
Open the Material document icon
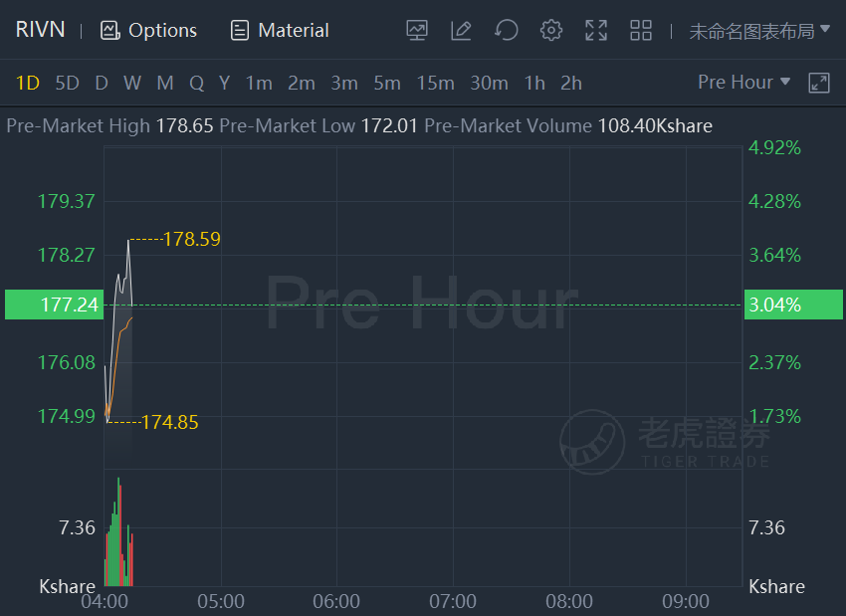point(240,30)
